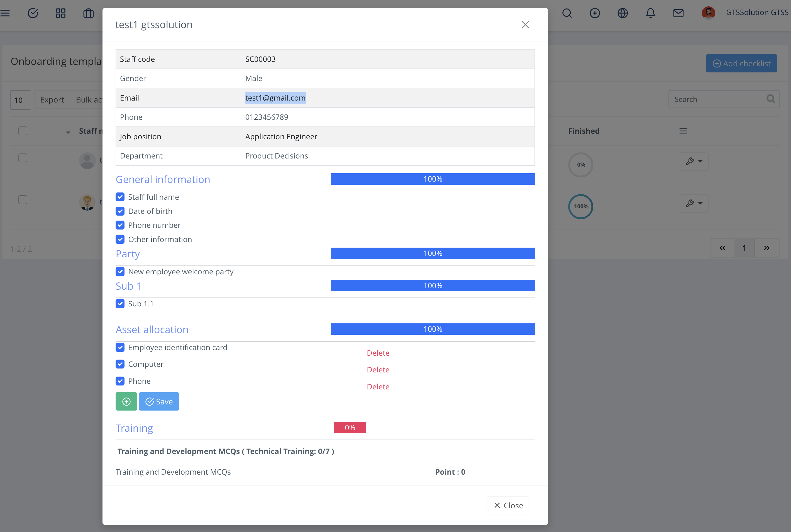Click the Training section heading
The width and height of the screenshot is (791, 532).
coord(134,428)
